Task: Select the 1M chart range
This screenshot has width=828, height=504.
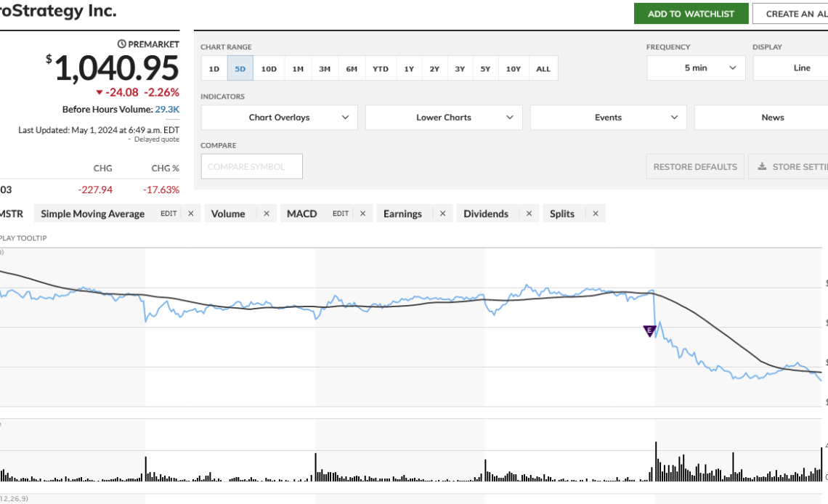Action: pos(298,68)
